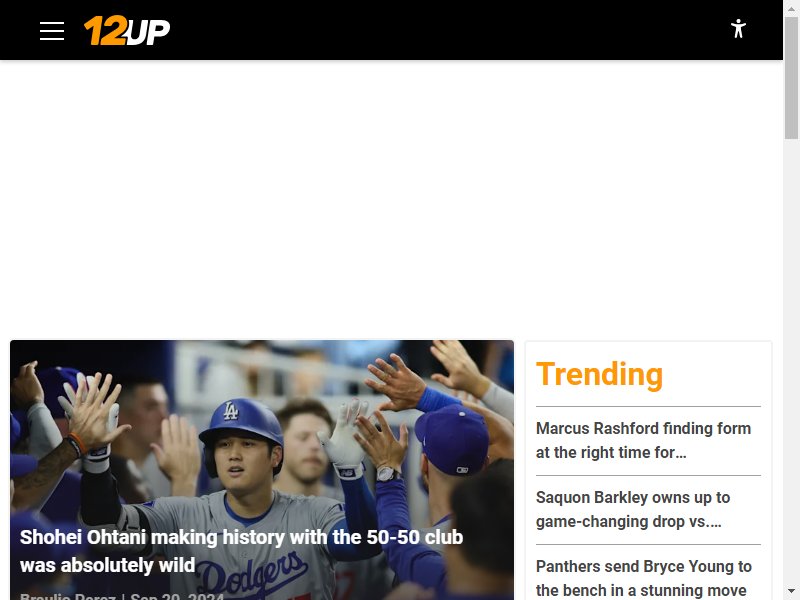The height and width of the screenshot is (600, 800).
Task: Click the blank advertisement area below header
Action: (x=391, y=199)
